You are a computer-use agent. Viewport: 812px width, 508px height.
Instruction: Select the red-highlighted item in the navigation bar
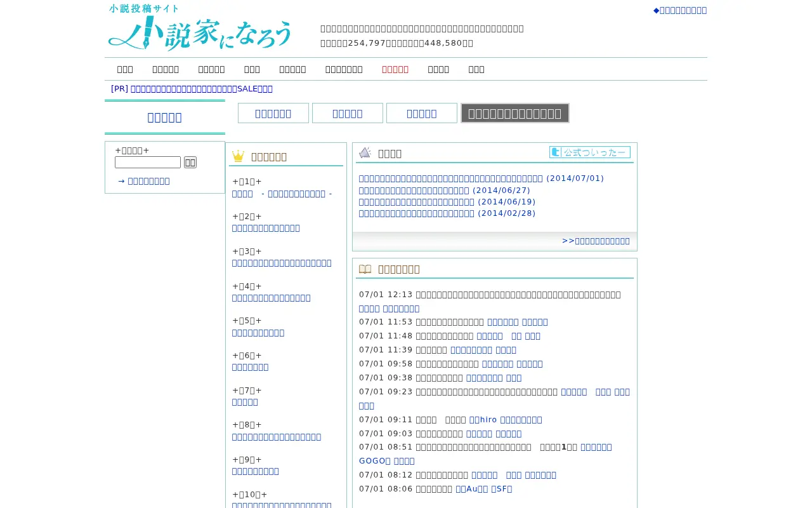tap(395, 69)
